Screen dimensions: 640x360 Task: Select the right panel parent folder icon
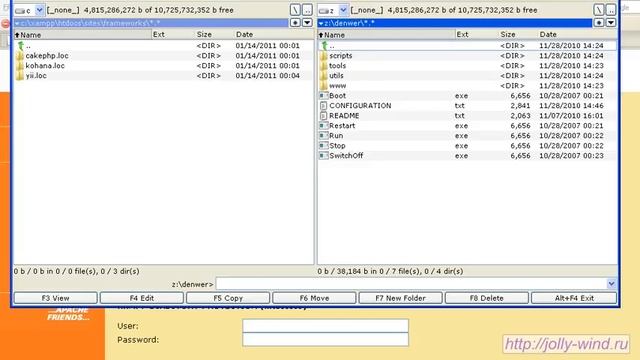324,46
